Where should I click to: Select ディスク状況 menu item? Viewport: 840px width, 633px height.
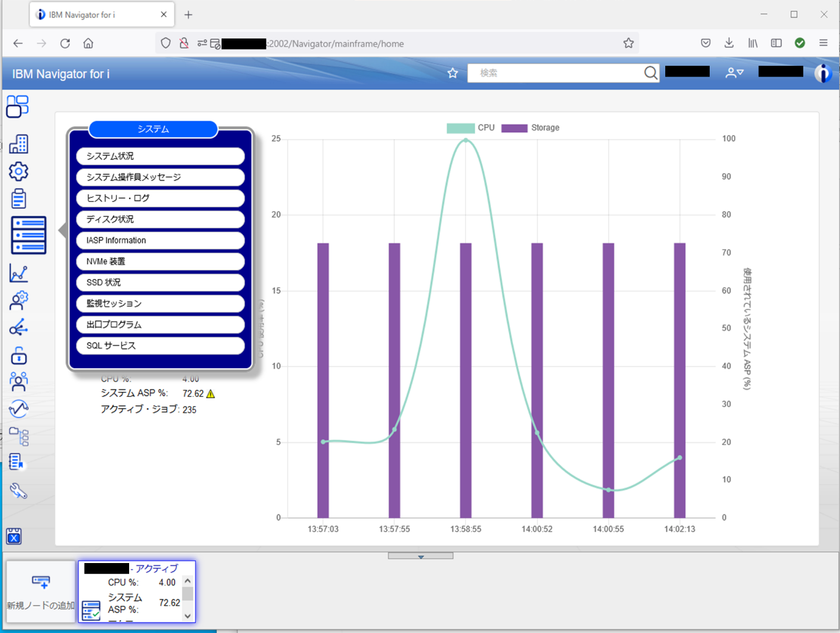click(160, 219)
